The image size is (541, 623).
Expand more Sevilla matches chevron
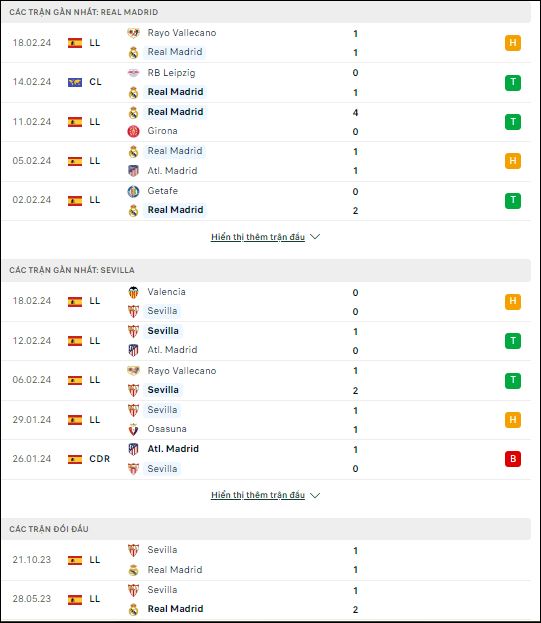(315, 495)
